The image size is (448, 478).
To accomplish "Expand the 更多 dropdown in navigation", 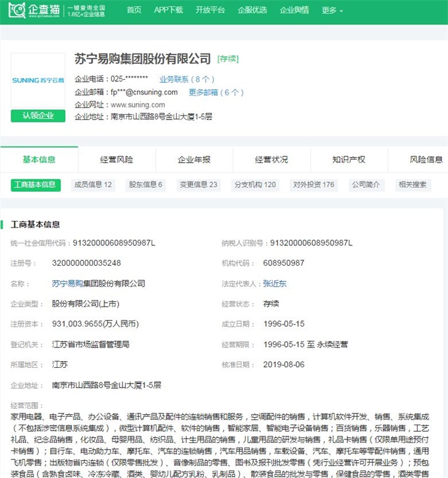I will tap(332, 11).
